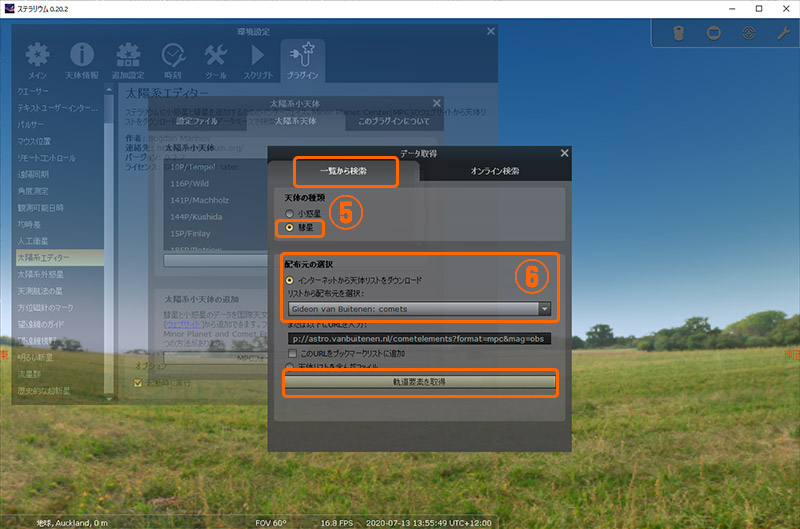Follow the ウェブサイト link

pyautogui.click(x=184, y=324)
